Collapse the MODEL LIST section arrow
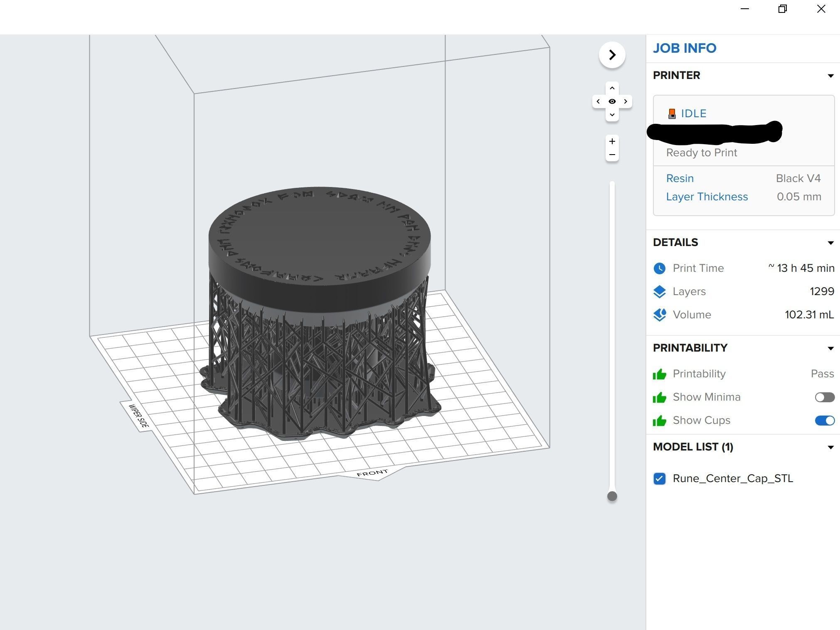The height and width of the screenshot is (630, 840). (830, 447)
